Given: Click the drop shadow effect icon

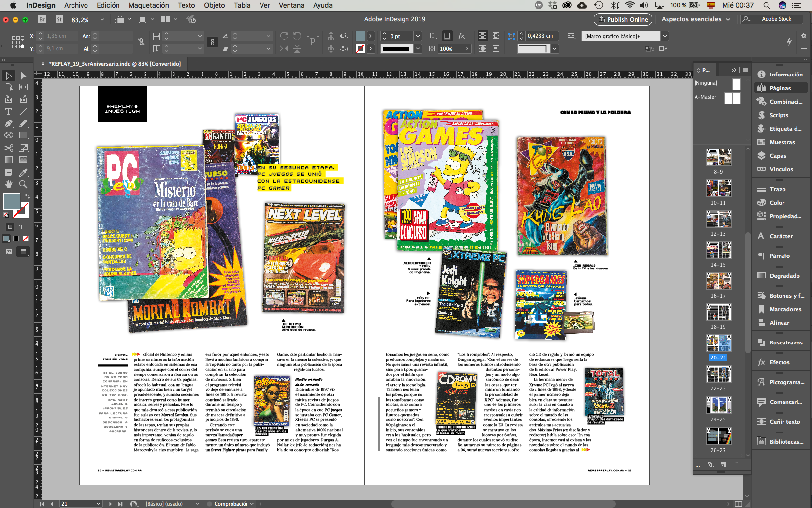Looking at the screenshot, I should tap(448, 36).
